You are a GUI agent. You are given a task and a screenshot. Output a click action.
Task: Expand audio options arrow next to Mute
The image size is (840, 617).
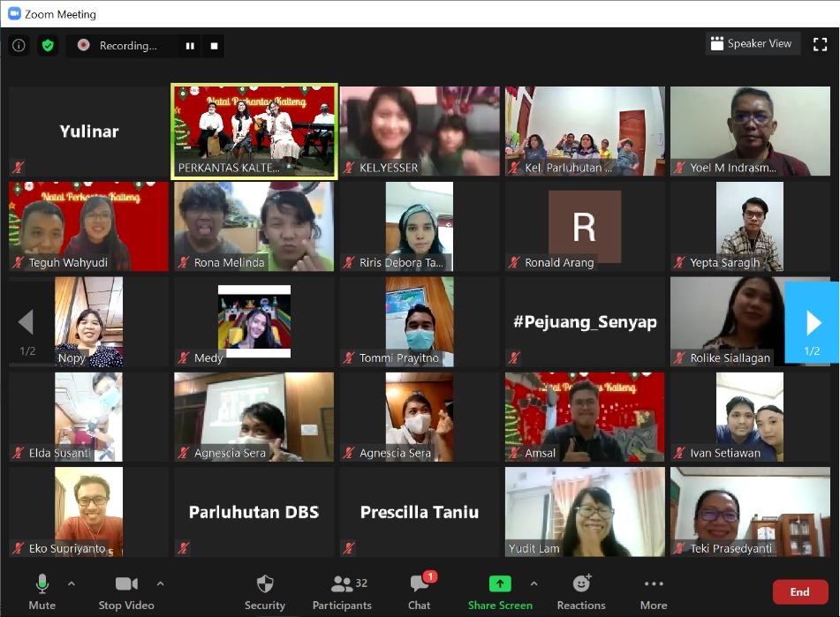pyautogui.click(x=72, y=583)
